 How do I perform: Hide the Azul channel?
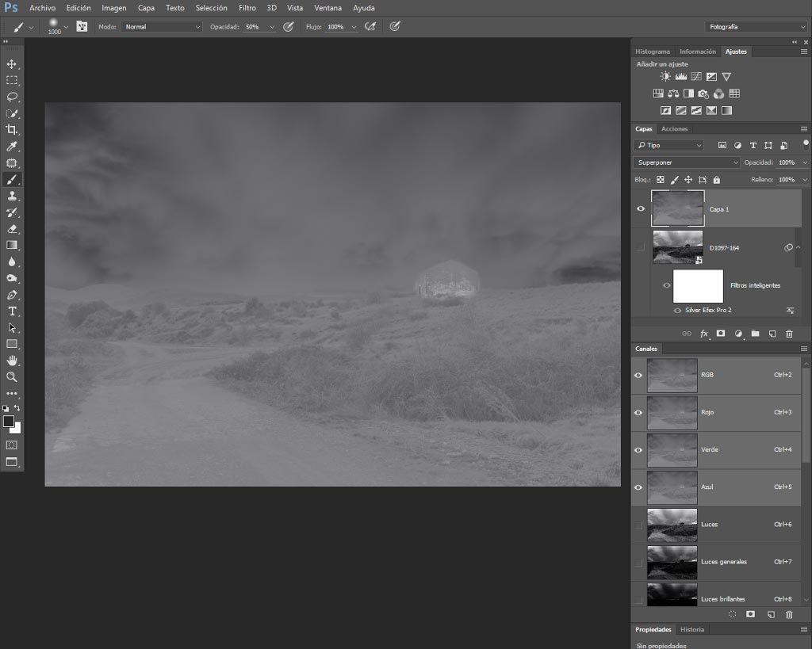click(638, 487)
